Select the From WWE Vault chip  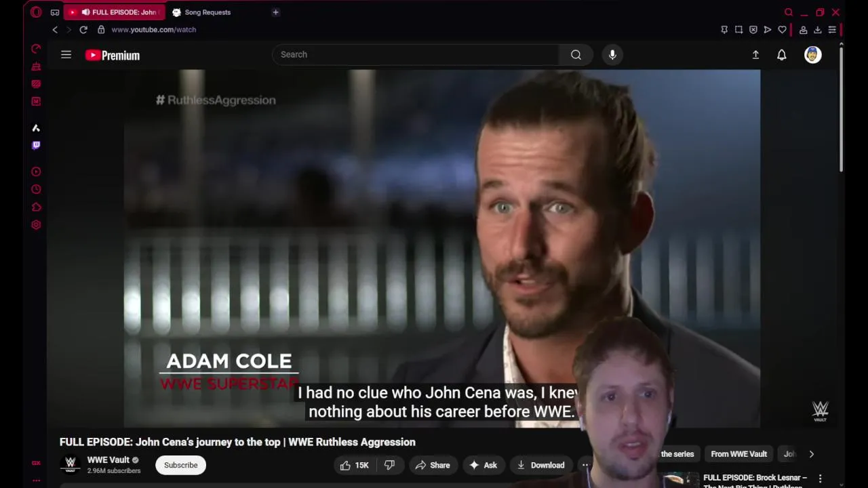tap(738, 454)
